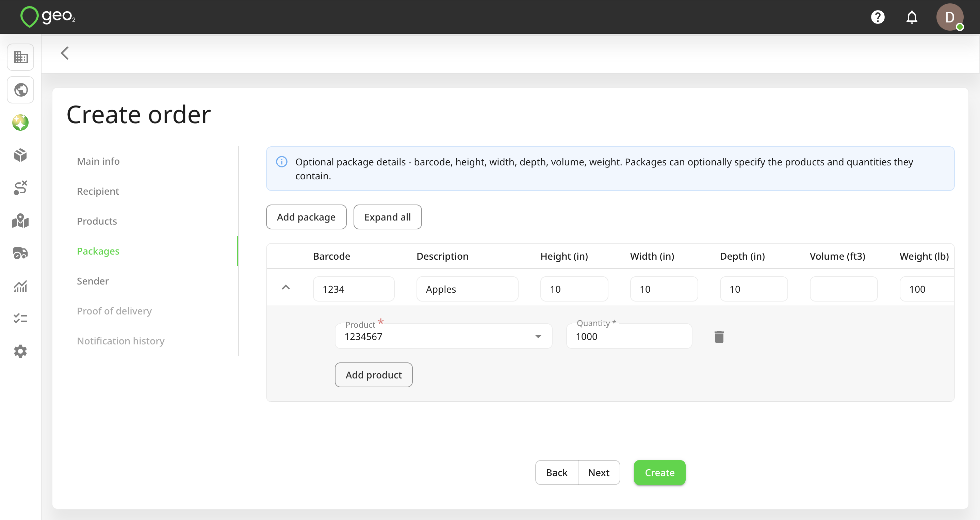Open the Product dropdown showing 1234567
Viewport: 980px width, 520px height.
[x=444, y=336]
